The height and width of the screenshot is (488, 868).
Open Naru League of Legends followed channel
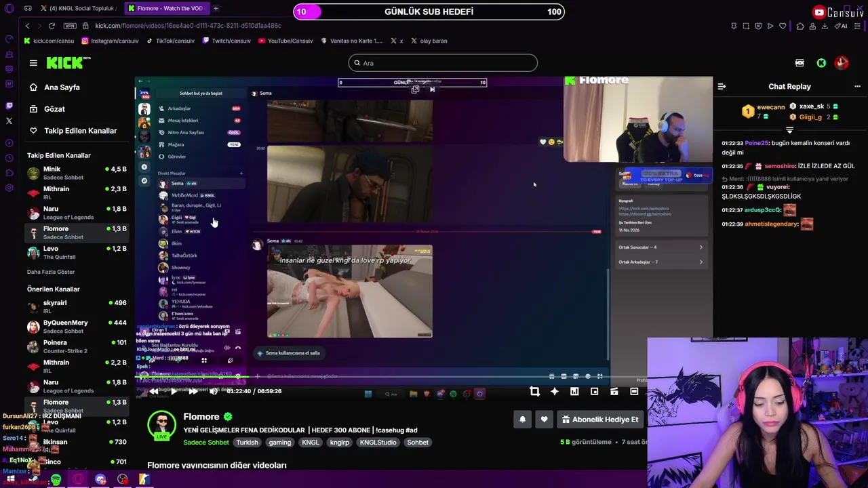76,213
